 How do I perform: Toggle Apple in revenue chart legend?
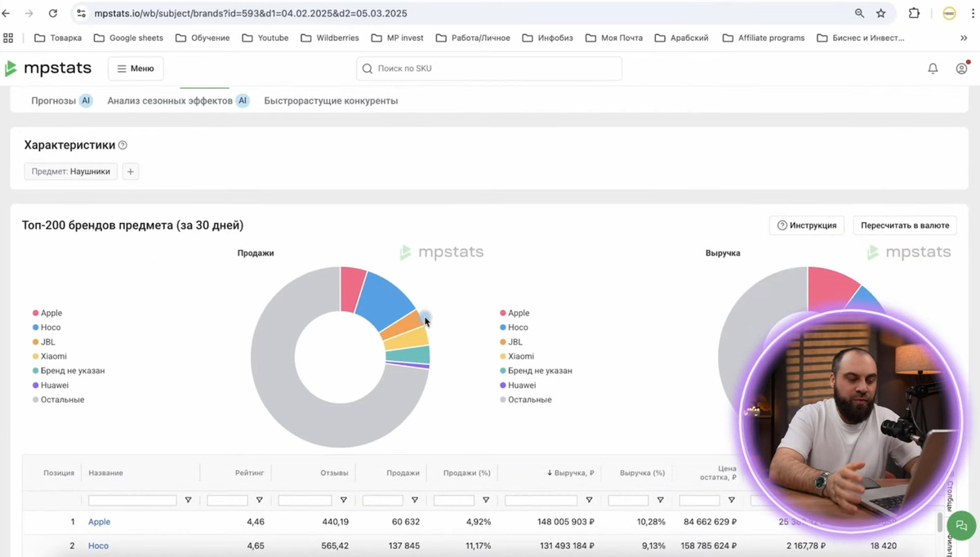point(514,313)
